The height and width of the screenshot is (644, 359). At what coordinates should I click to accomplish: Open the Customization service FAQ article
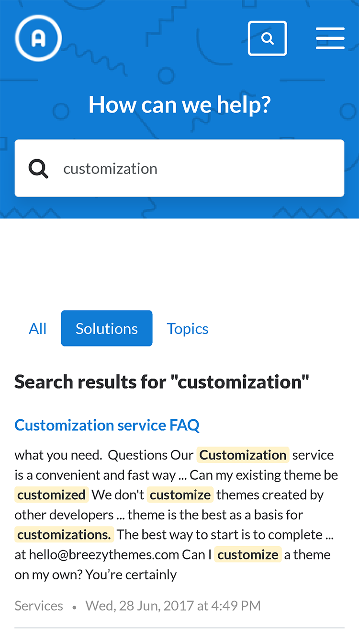pyautogui.click(x=107, y=425)
